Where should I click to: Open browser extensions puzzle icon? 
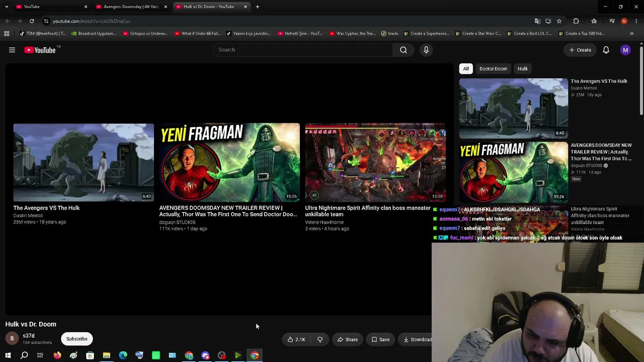(x=576, y=21)
